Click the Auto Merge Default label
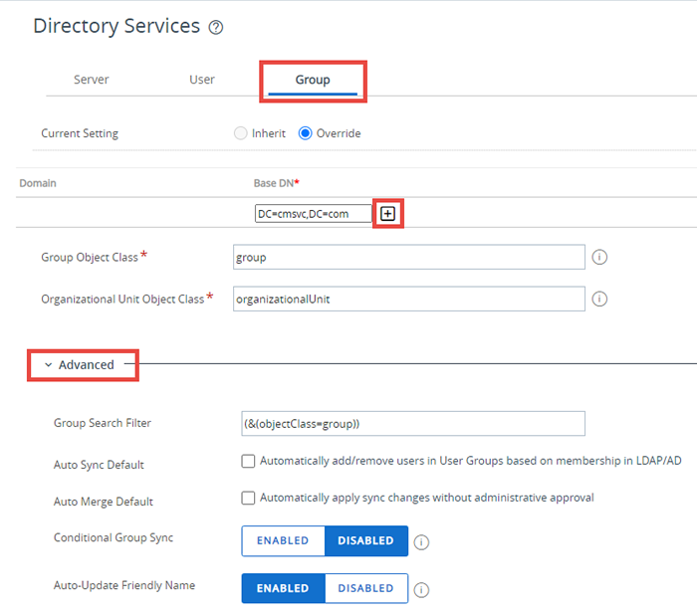The image size is (697, 616). [x=104, y=502]
